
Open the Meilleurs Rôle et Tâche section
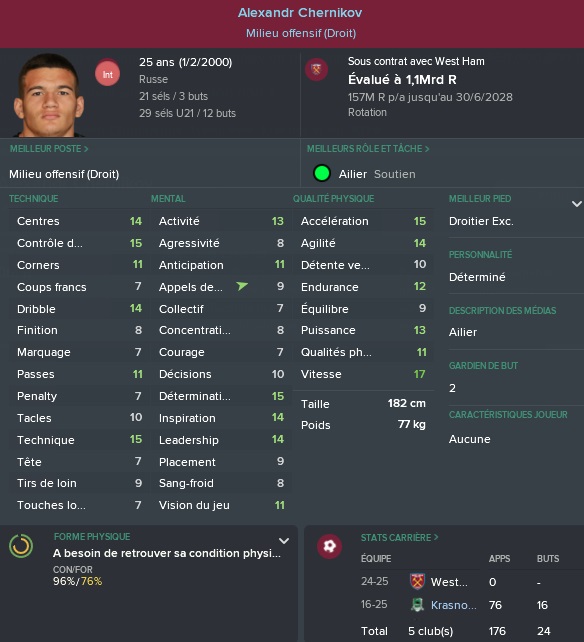(368, 149)
